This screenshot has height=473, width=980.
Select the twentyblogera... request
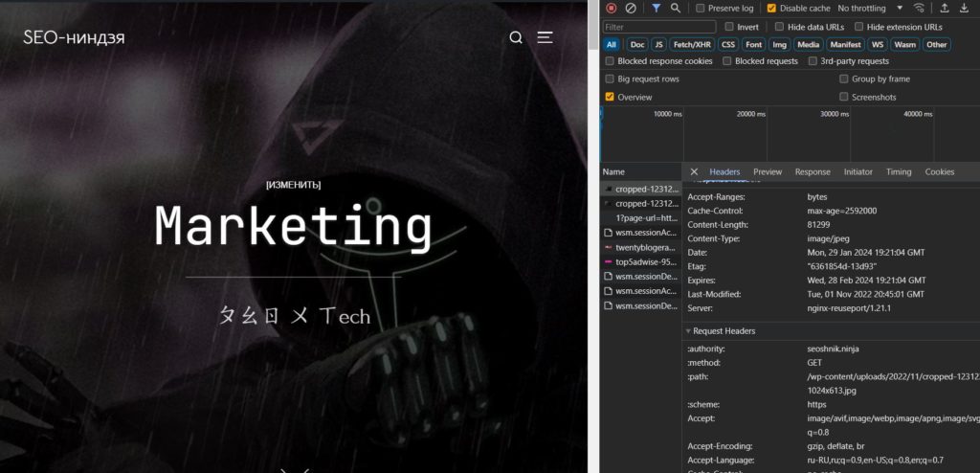click(x=640, y=247)
